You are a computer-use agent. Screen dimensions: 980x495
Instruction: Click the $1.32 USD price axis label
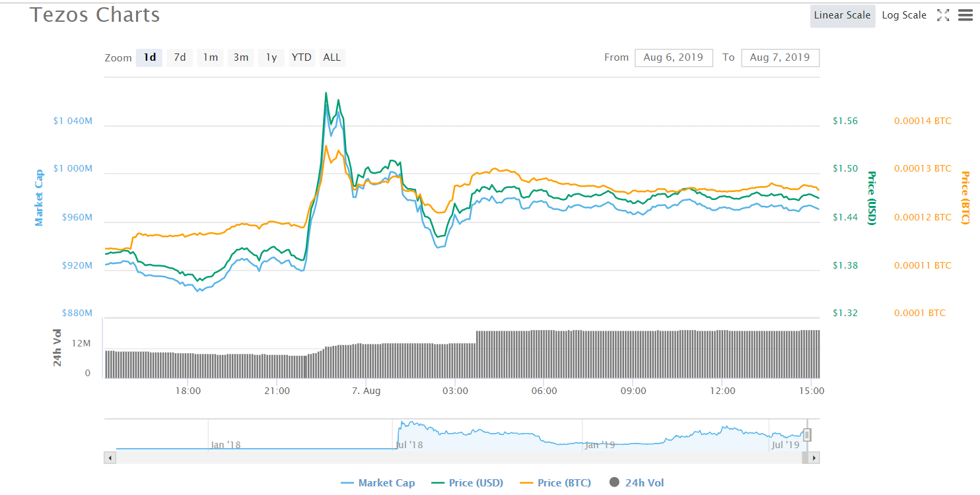point(845,313)
